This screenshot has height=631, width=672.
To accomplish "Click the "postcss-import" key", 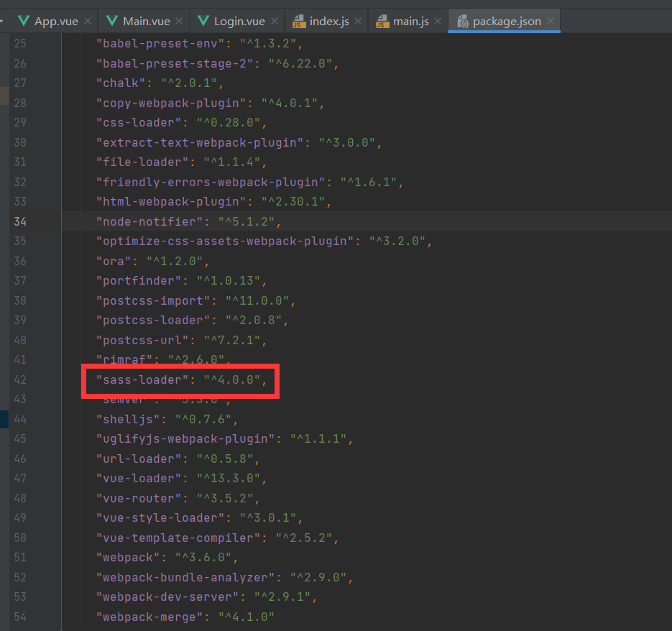I will coord(153,301).
